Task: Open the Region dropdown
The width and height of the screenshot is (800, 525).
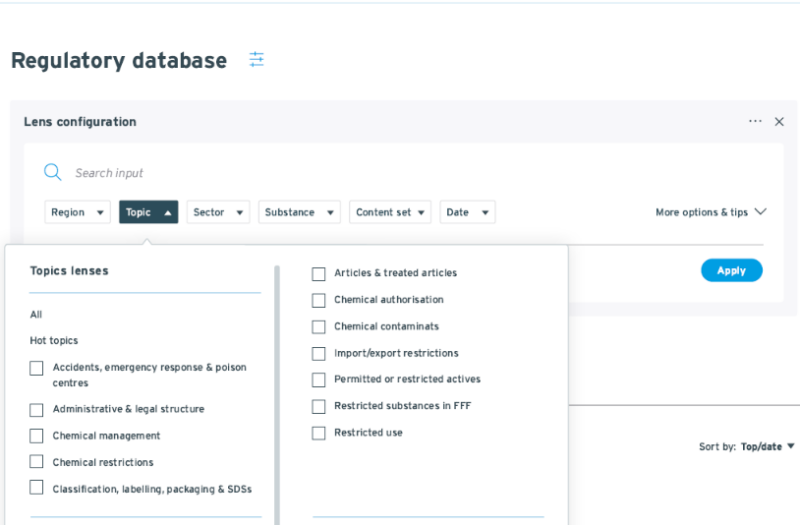Action: click(x=78, y=212)
